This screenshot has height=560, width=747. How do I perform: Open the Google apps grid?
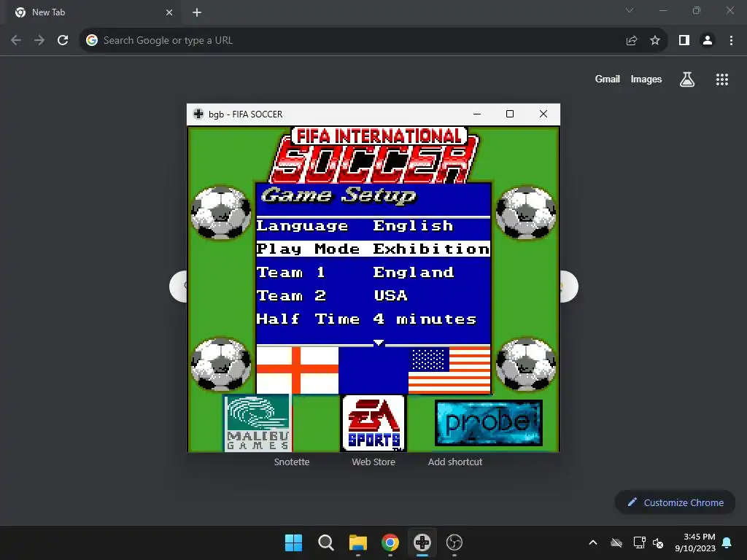[722, 79]
